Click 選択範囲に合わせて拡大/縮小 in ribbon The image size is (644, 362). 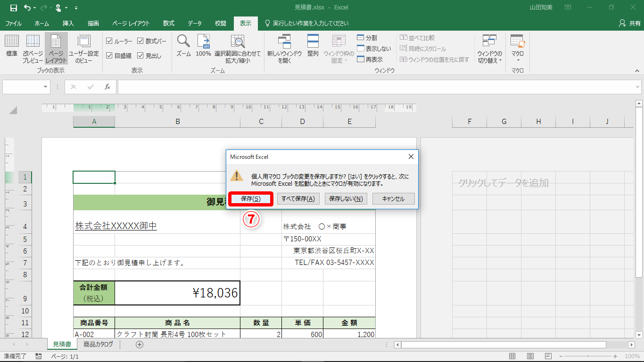[238, 49]
